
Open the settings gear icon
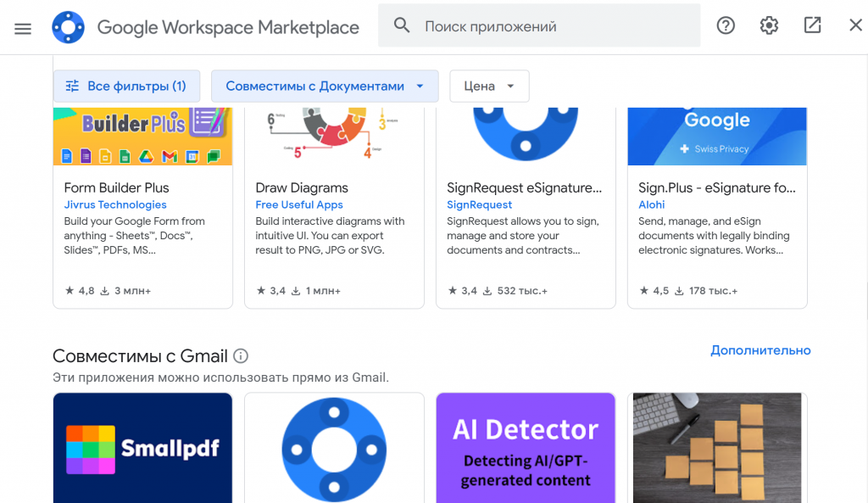769,25
